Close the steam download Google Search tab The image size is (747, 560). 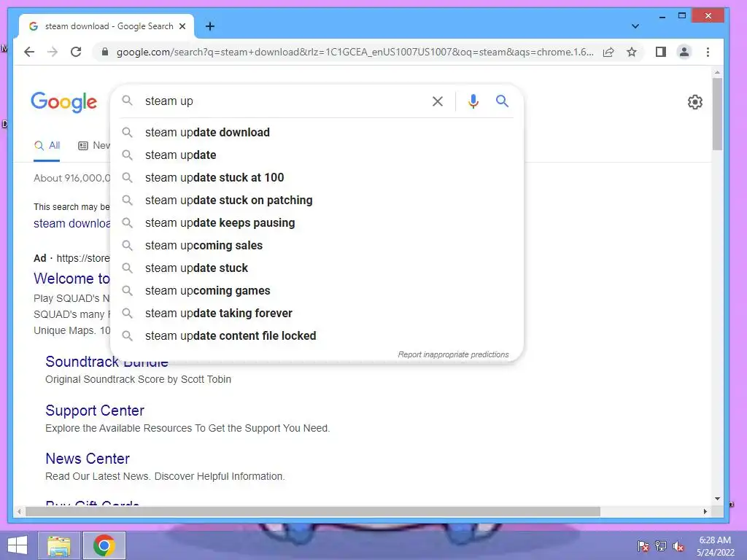pyautogui.click(x=182, y=26)
